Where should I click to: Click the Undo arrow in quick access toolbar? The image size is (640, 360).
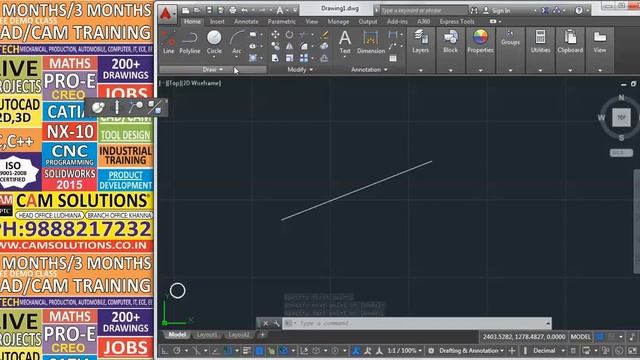tap(245, 10)
